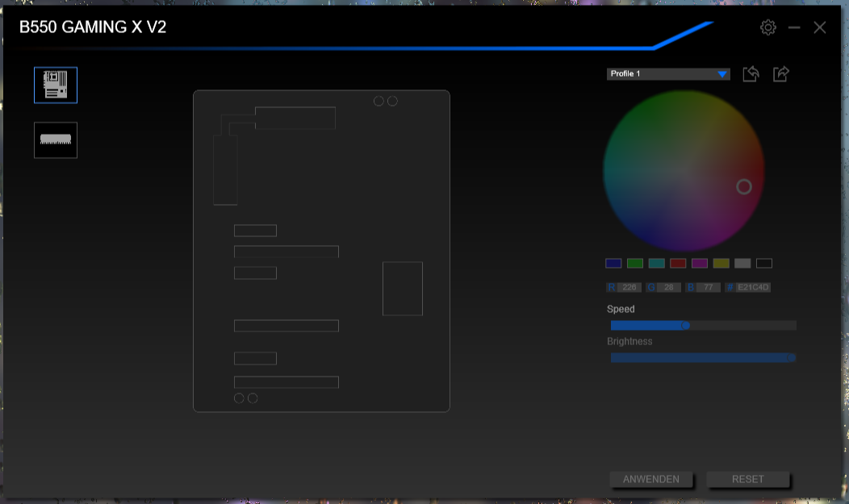
Task: Pick the red color swatch
Action: (x=678, y=264)
